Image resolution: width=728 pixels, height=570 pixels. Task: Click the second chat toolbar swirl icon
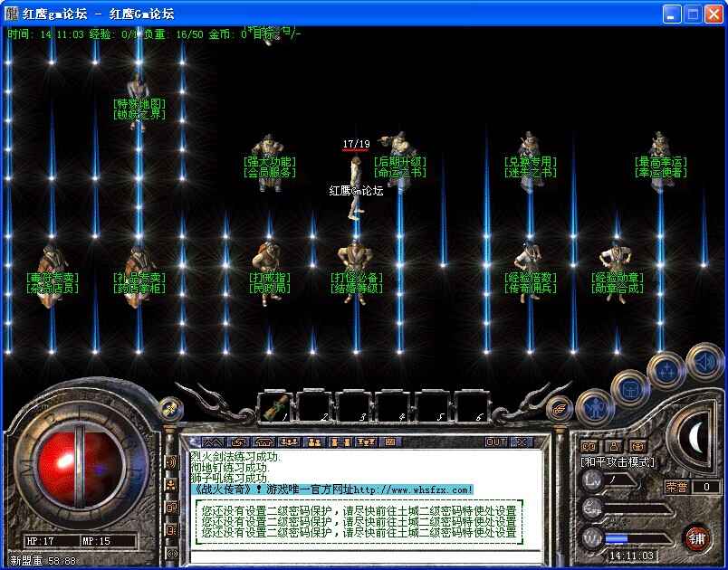(238, 442)
